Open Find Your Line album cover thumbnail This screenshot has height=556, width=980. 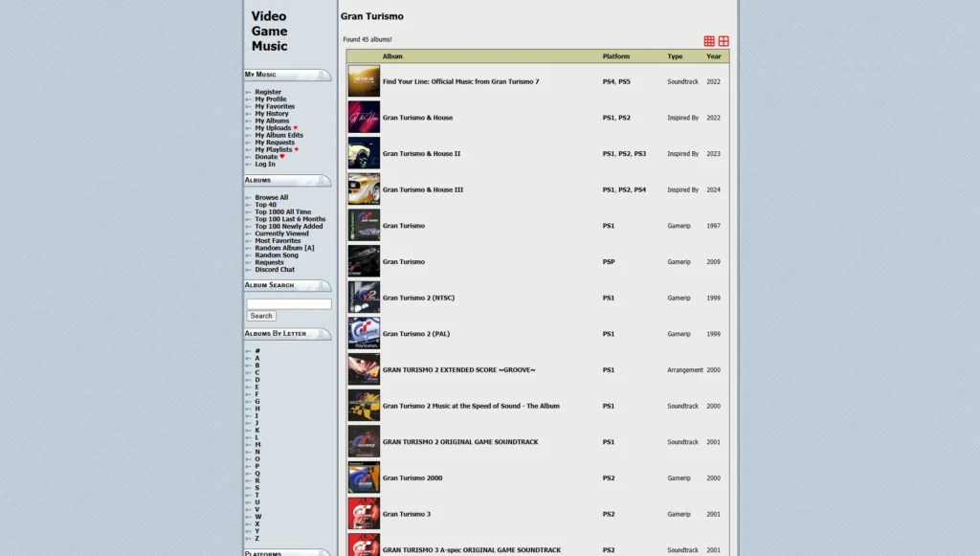(x=364, y=81)
